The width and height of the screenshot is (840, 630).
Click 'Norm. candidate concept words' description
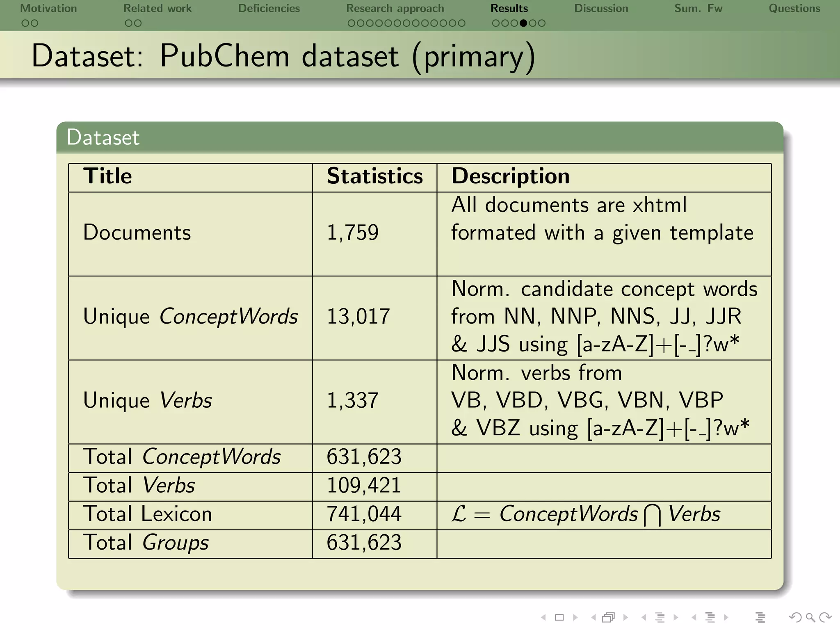(604, 289)
